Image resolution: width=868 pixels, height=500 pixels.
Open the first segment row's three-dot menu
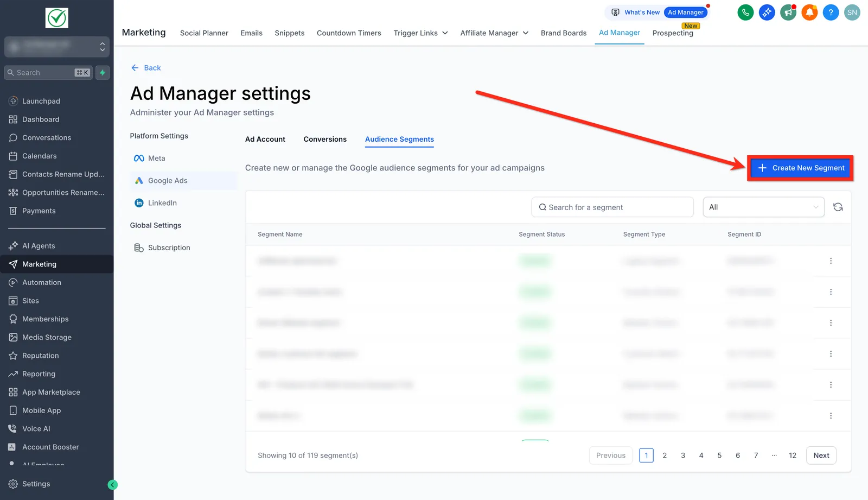pos(831,261)
